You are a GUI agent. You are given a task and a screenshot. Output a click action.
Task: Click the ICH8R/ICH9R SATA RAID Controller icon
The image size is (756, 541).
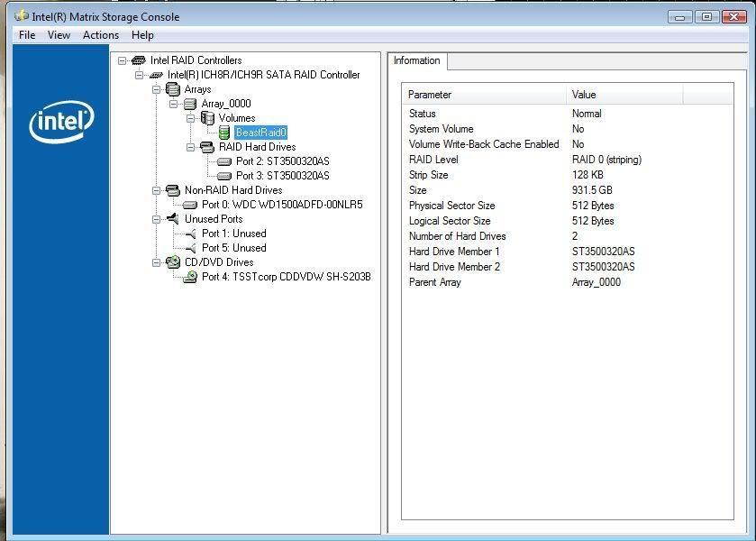pyautogui.click(x=156, y=75)
